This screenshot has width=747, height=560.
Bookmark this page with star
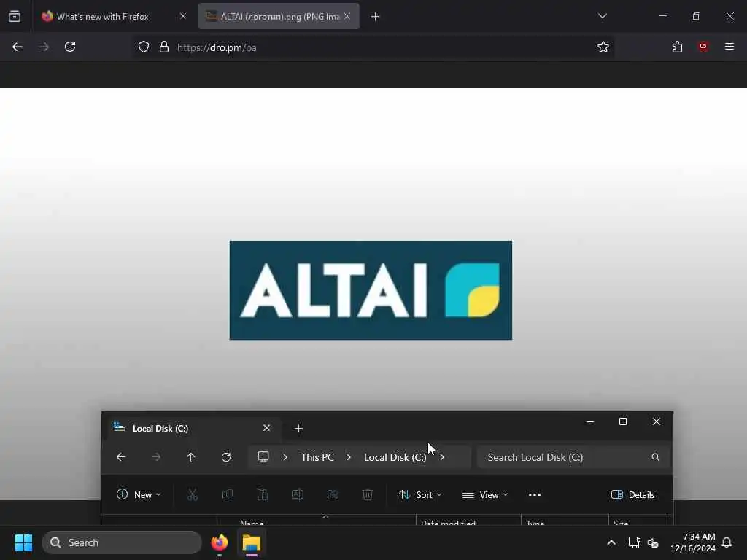(x=603, y=47)
